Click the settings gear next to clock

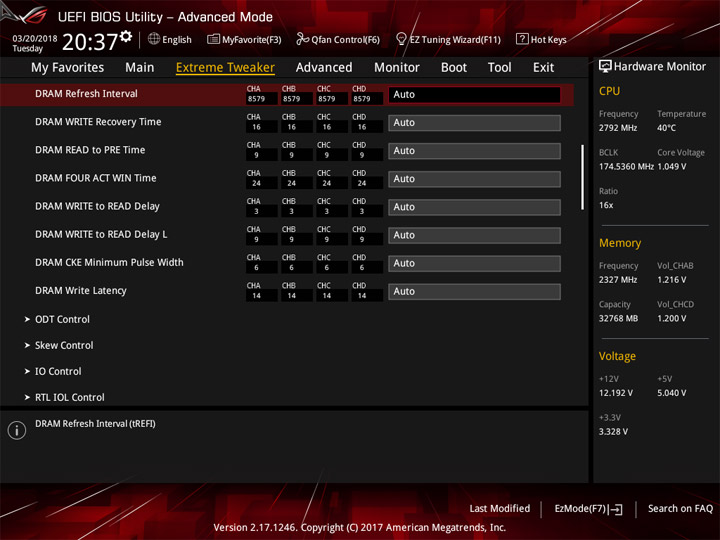click(126, 36)
